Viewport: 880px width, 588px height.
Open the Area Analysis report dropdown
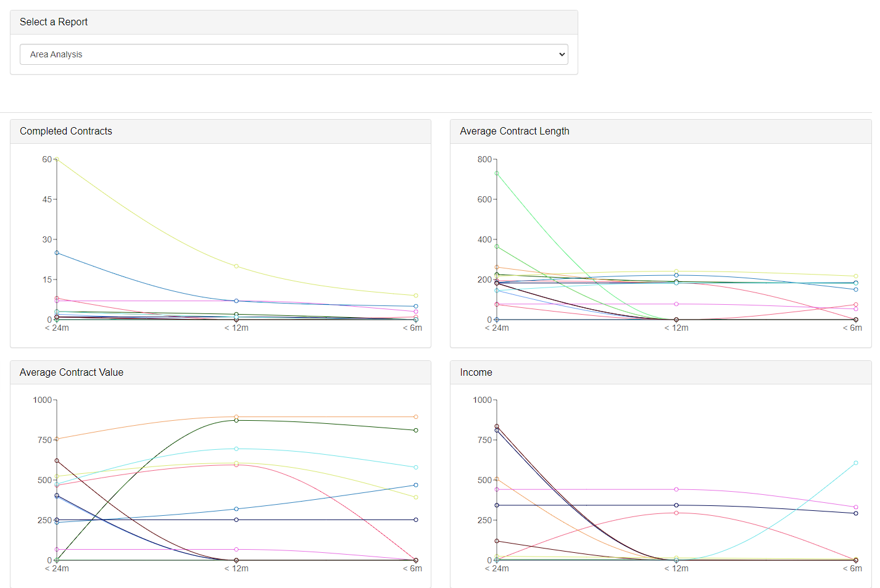click(x=294, y=54)
